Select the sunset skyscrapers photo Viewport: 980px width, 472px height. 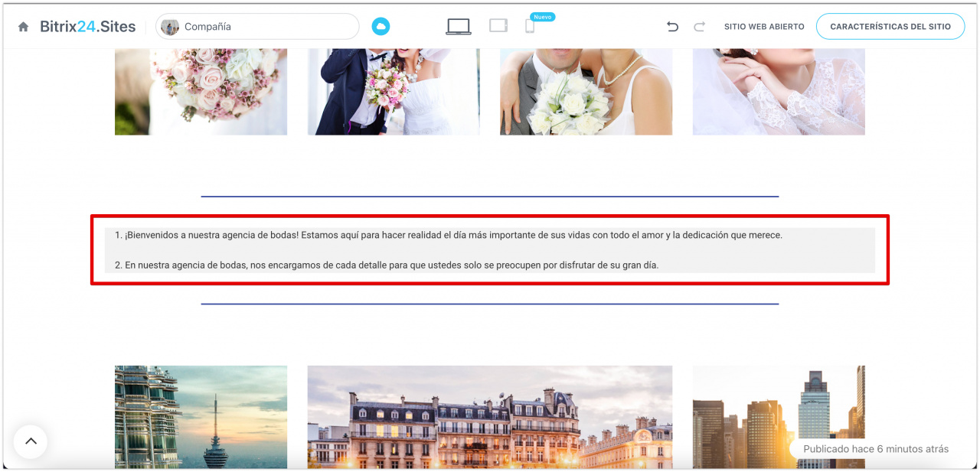point(779,417)
